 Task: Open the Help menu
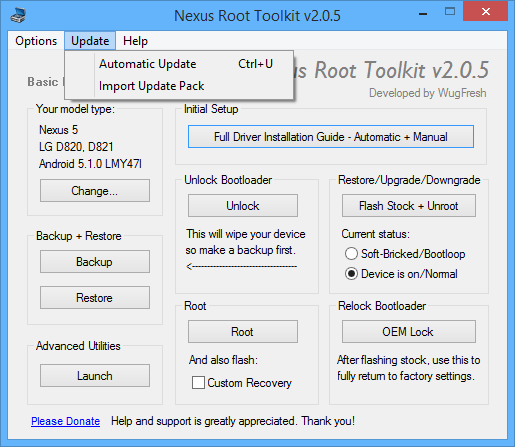[135, 41]
